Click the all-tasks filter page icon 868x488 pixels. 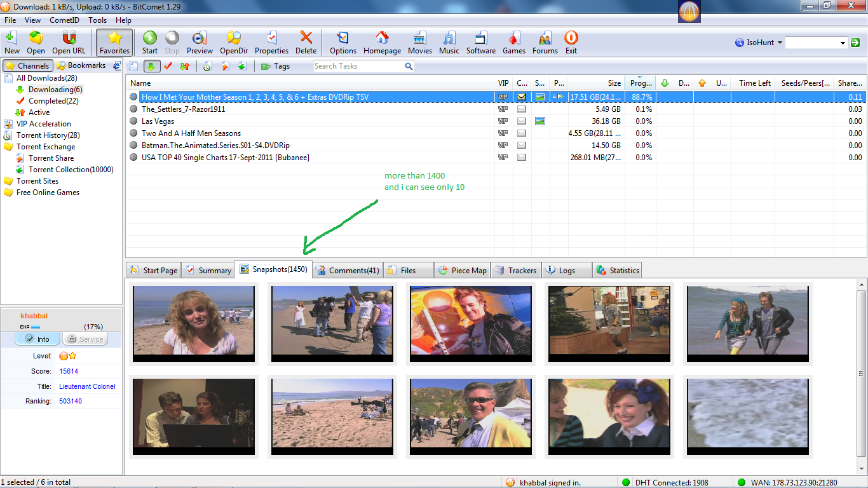[134, 66]
